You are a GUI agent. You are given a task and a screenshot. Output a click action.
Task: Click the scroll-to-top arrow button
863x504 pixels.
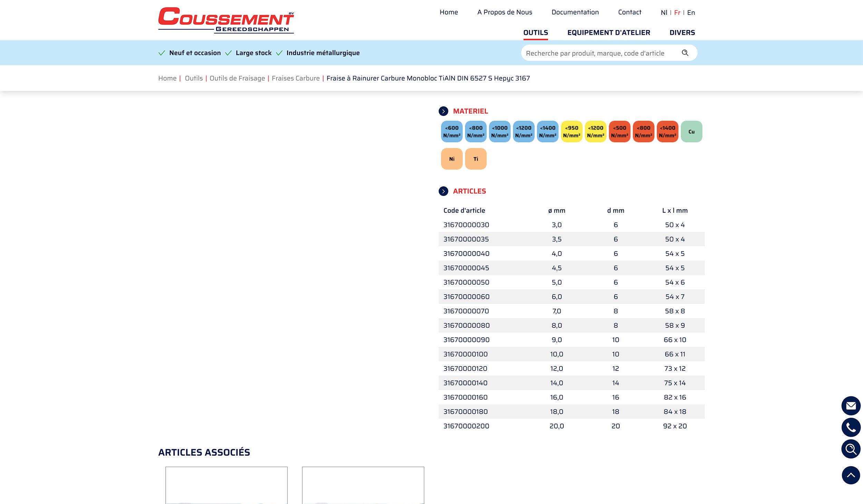pyautogui.click(x=851, y=475)
